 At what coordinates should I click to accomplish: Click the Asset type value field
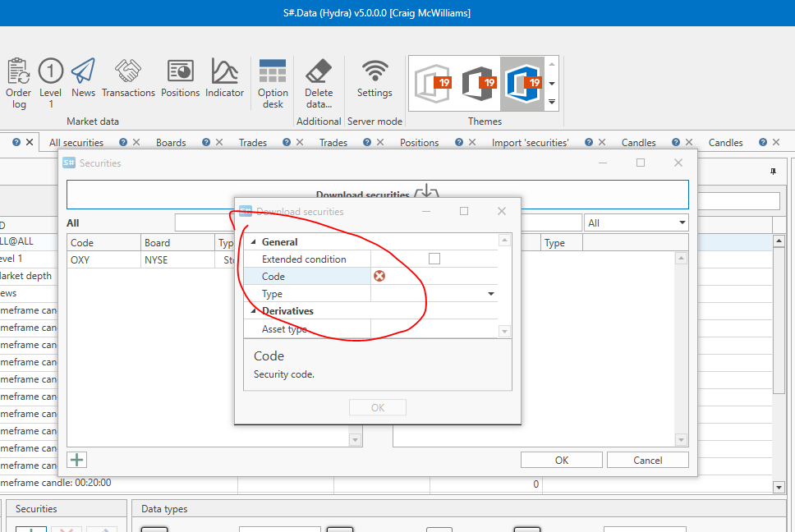(434, 329)
